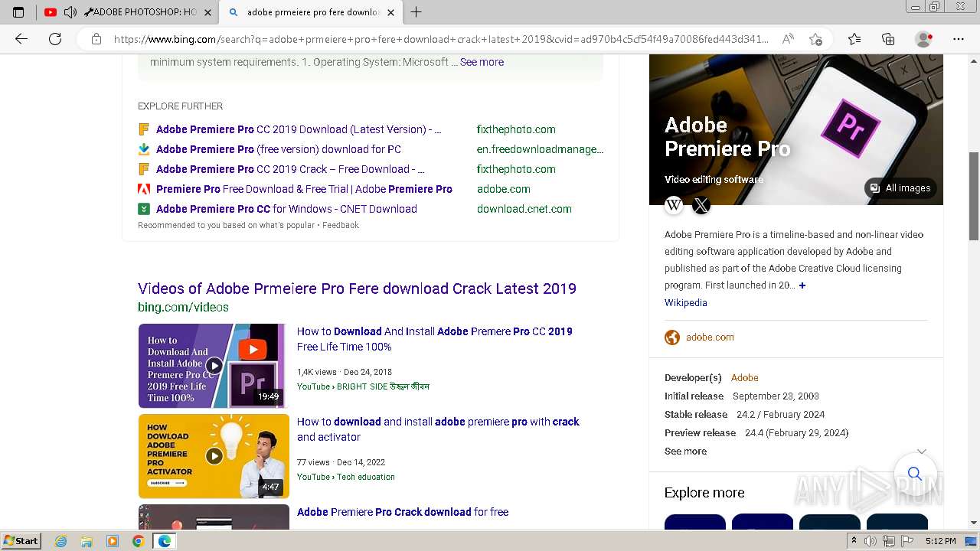Click Feedback under Explore Further
The height and width of the screenshot is (551, 980).
point(341,225)
